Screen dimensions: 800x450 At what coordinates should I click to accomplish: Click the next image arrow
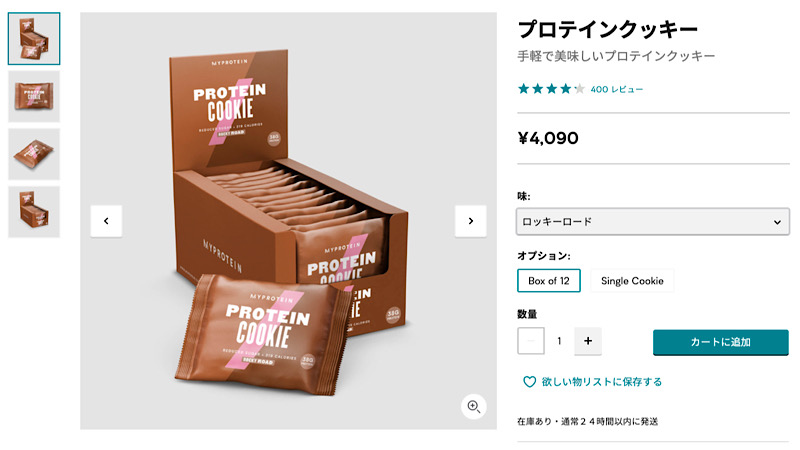(470, 221)
